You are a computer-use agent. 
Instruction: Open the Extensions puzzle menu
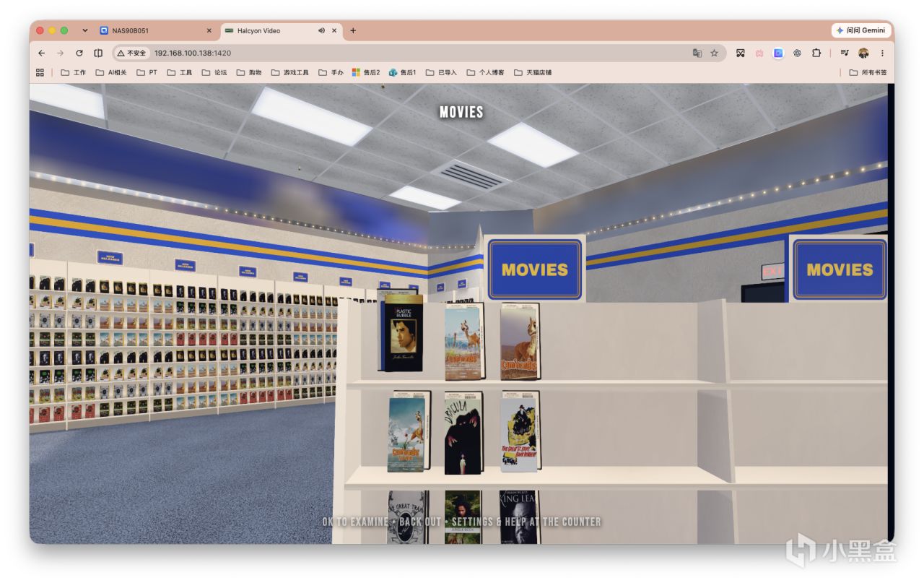(816, 53)
